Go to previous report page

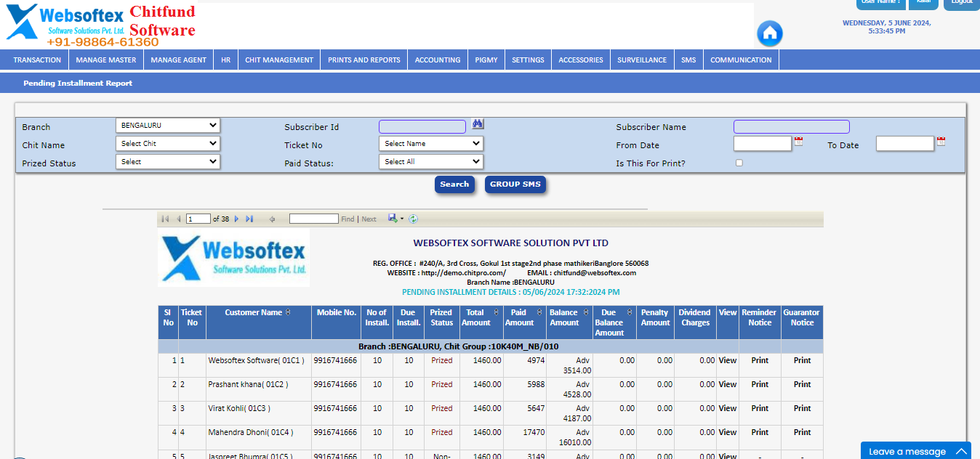tap(178, 219)
